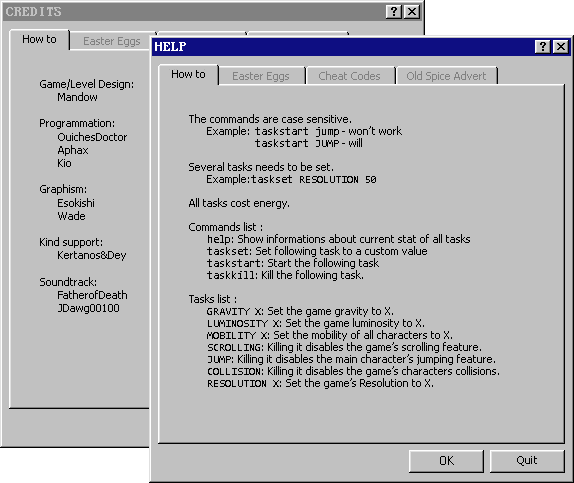
Task: Switch to Easter Eggs tab in HELP window
Action: click(261, 76)
